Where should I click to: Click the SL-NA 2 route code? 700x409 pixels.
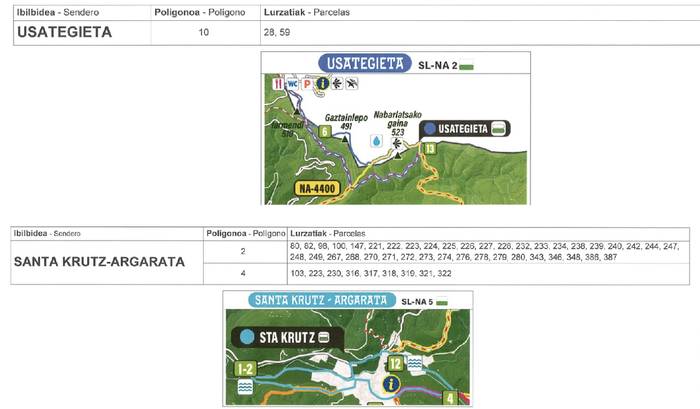pyautogui.click(x=438, y=66)
